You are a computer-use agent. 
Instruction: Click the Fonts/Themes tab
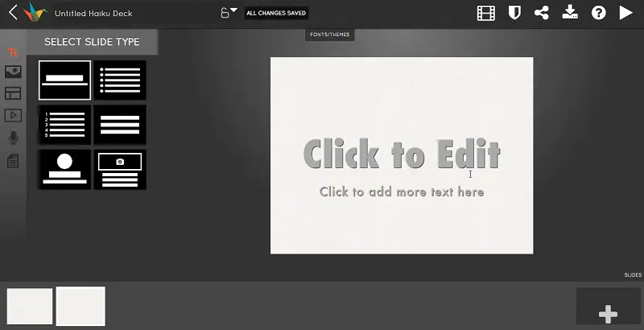tap(329, 35)
